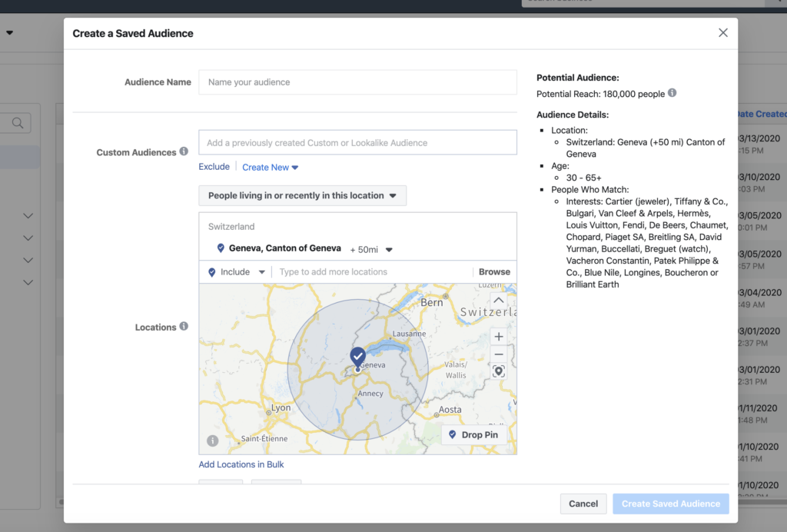Open the Include location dropdown
The height and width of the screenshot is (532, 787).
[x=236, y=272]
